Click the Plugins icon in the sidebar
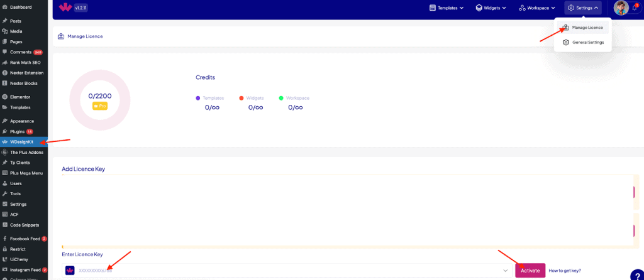Viewport: 644px width, 280px height. [x=5, y=131]
